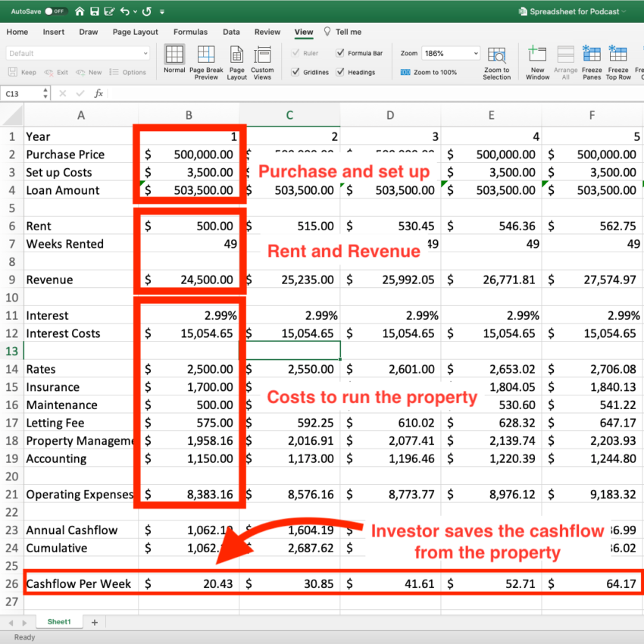Viewport: 644px width, 644px height.
Task: Switch to Page Break Preview
Action: click(206, 62)
